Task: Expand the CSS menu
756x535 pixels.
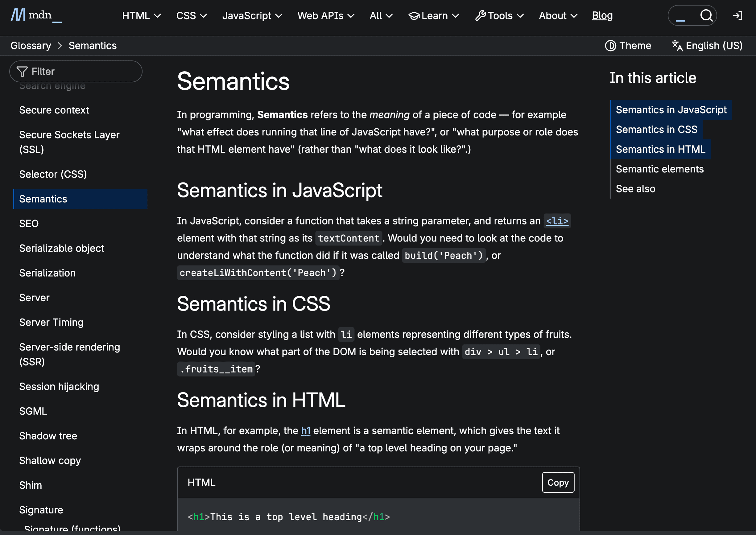Action: point(192,15)
